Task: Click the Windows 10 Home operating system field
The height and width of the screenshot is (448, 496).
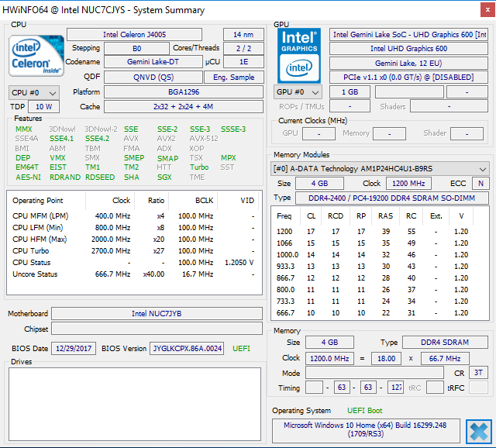Action: (366, 429)
